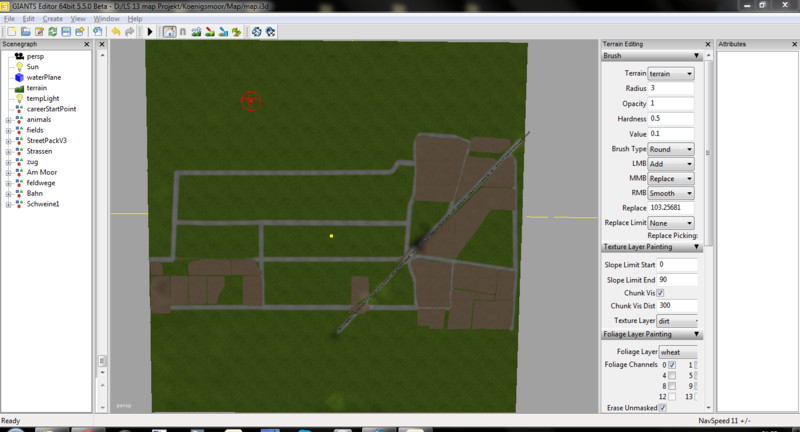Image resolution: width=800 pixels, height=432 pixels.
Task: Click the Save floppy disk icon
Action: [x=66, y=32]
